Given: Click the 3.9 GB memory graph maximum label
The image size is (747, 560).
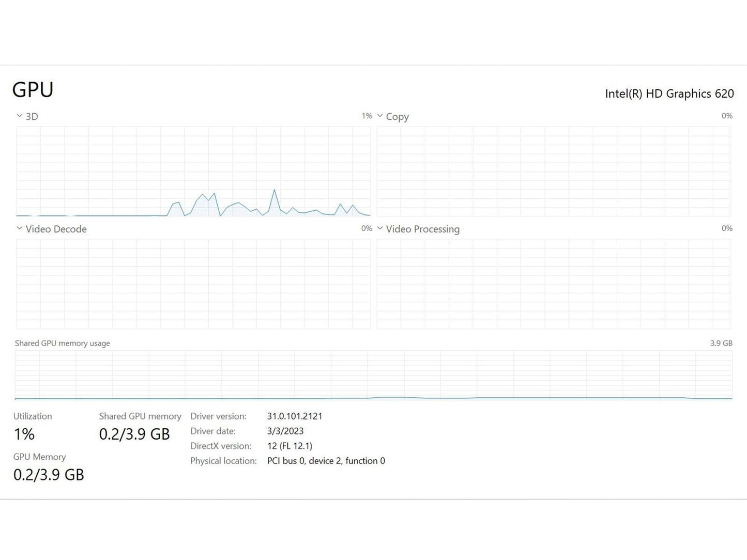Looking at the screenshot, I should coord(721,344).
